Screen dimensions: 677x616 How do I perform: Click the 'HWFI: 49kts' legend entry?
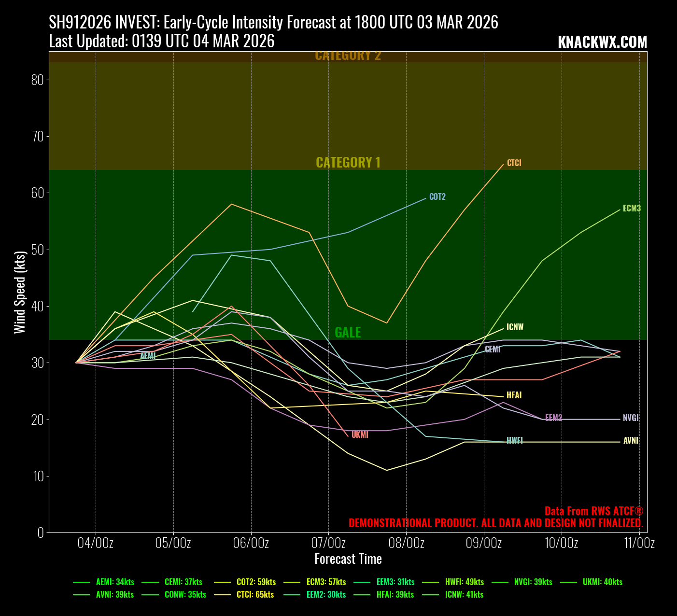pos(464,582)
